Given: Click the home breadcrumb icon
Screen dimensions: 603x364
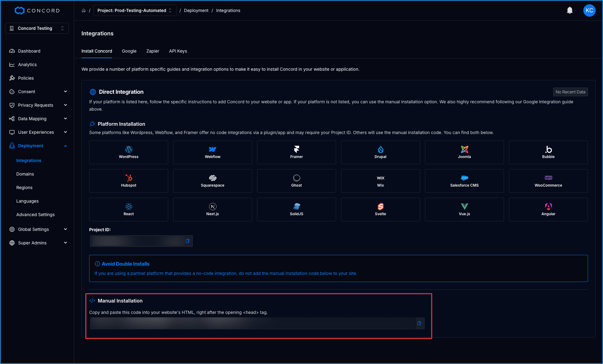Looking at the screenshot, I should coord(84,10).
